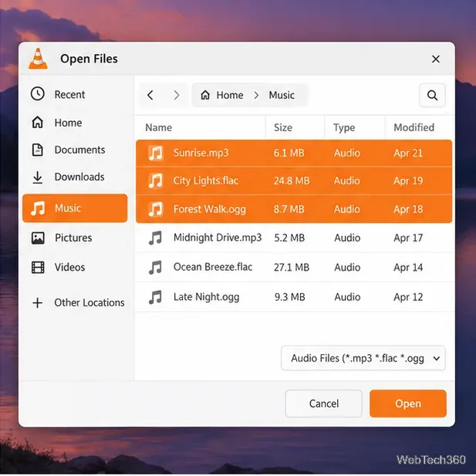476x476 pixels.
Task: Sort by the Name column header
Action: point(158,127)
